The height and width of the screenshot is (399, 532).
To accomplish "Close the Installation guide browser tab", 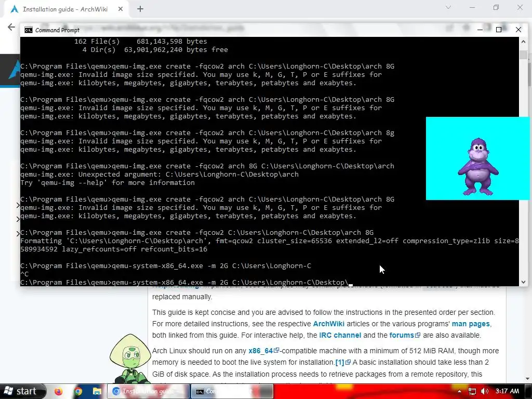I will [121, 9].
